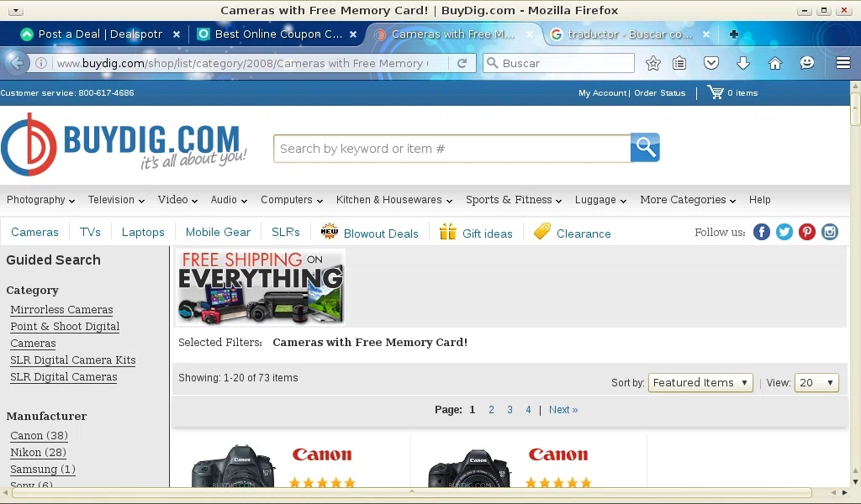
Task: Open the Help menu item
Action: point(759,200)
